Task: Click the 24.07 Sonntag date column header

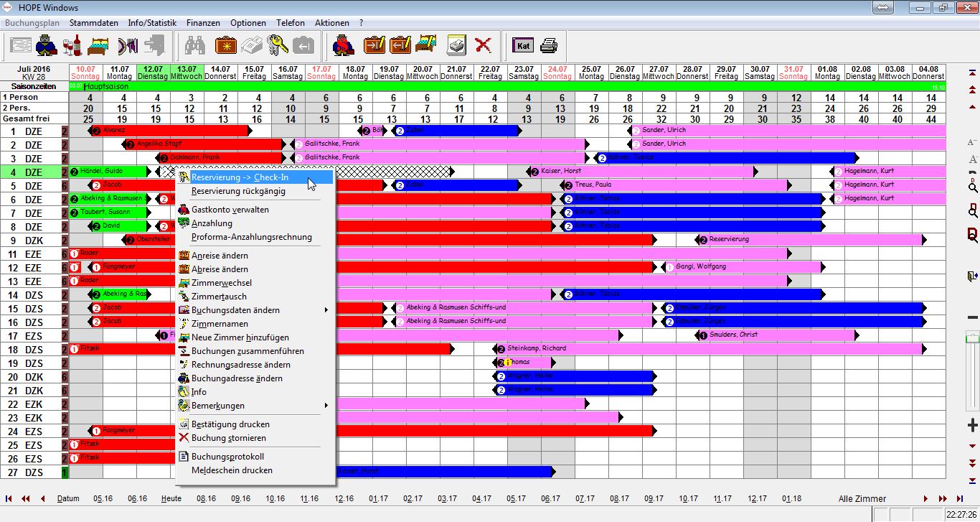Action: pyautogui.click(x=557, y=73)
